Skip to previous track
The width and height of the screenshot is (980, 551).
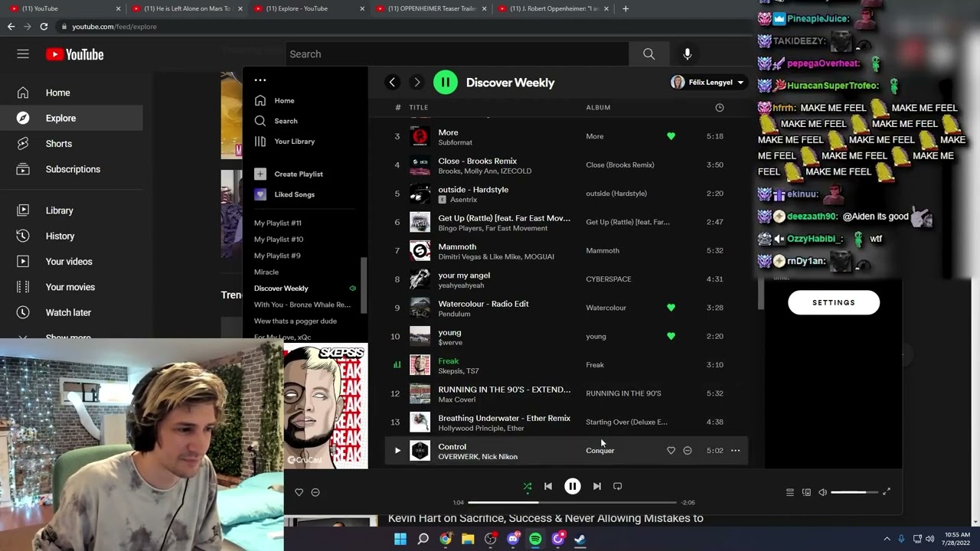548,486
